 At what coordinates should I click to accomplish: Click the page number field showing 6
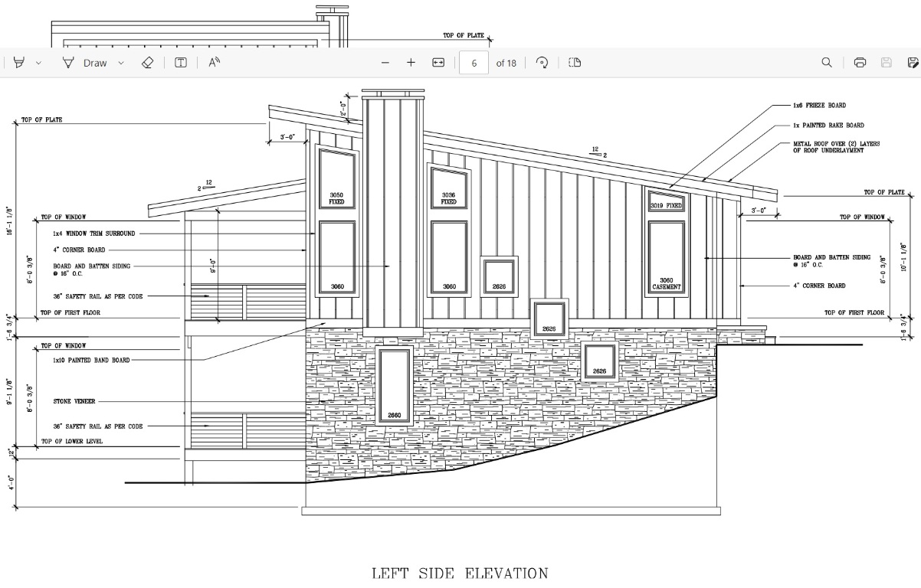pyautogui.click(x=474, y=63)
